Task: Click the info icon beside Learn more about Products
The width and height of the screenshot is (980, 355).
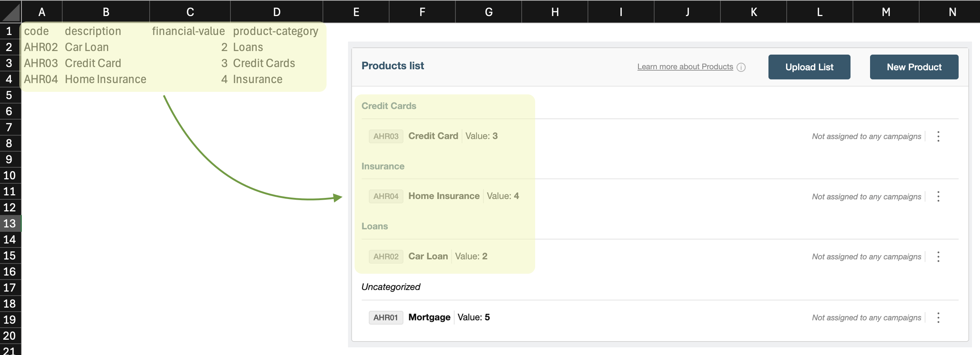Action: (x=742, y=67)
